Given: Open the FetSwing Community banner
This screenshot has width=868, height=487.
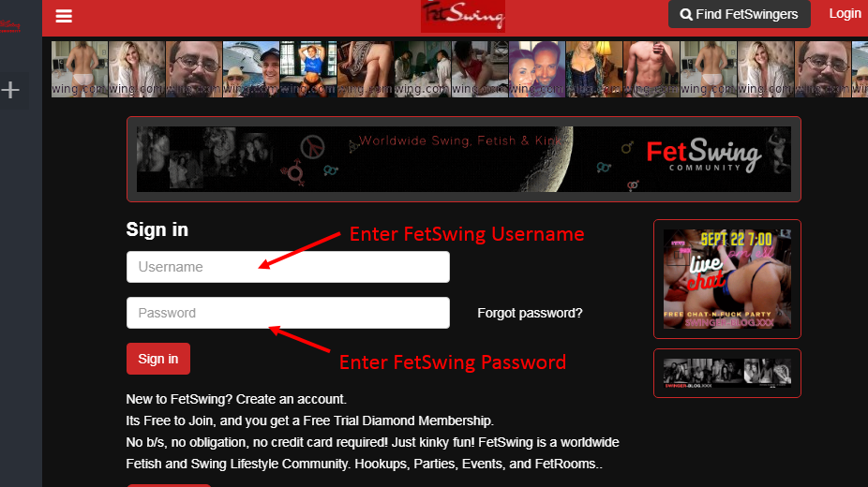Looking at the screenshot, I should pyautogui.click(x=463, y=159).
